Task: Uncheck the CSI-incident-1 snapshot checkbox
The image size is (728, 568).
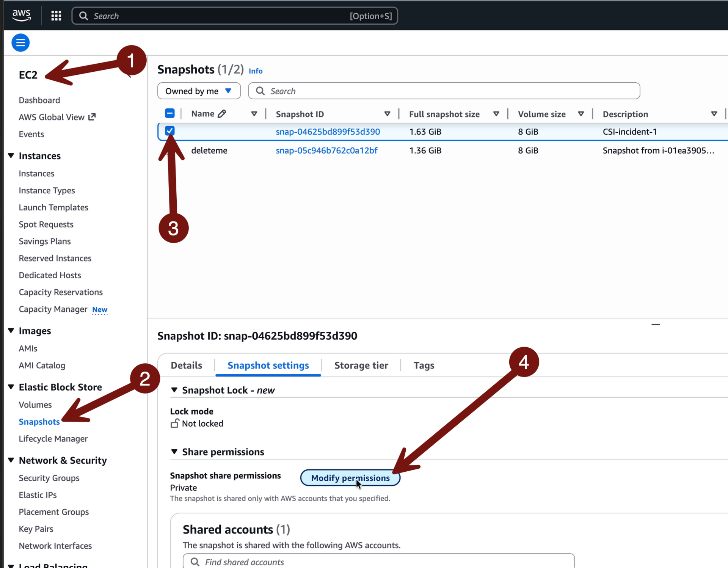Action: tap(170, 131)
